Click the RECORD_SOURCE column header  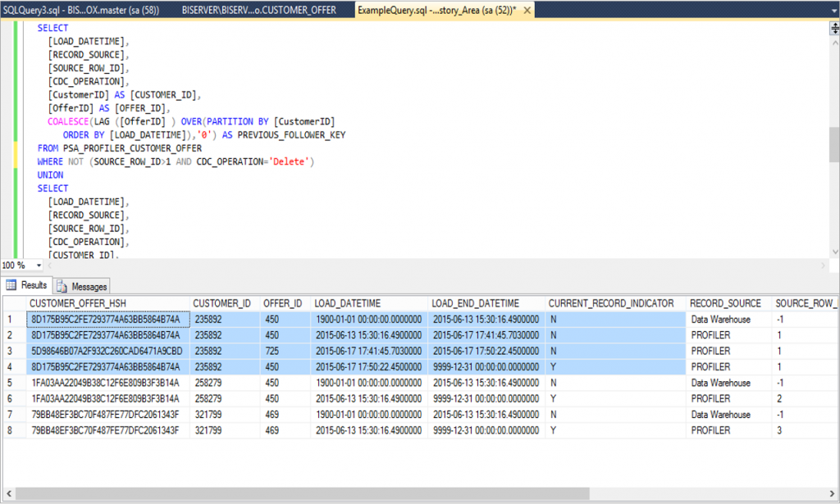point(728,303)
